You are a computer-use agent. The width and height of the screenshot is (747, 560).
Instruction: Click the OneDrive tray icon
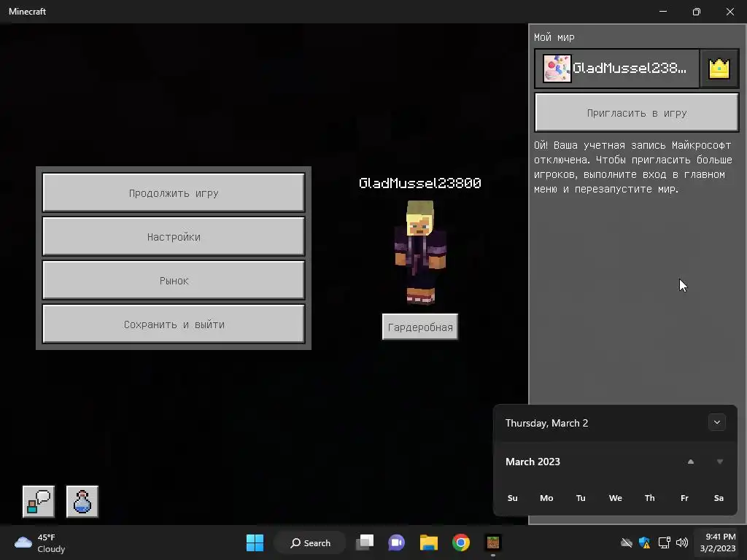click(x=626, y=542)
